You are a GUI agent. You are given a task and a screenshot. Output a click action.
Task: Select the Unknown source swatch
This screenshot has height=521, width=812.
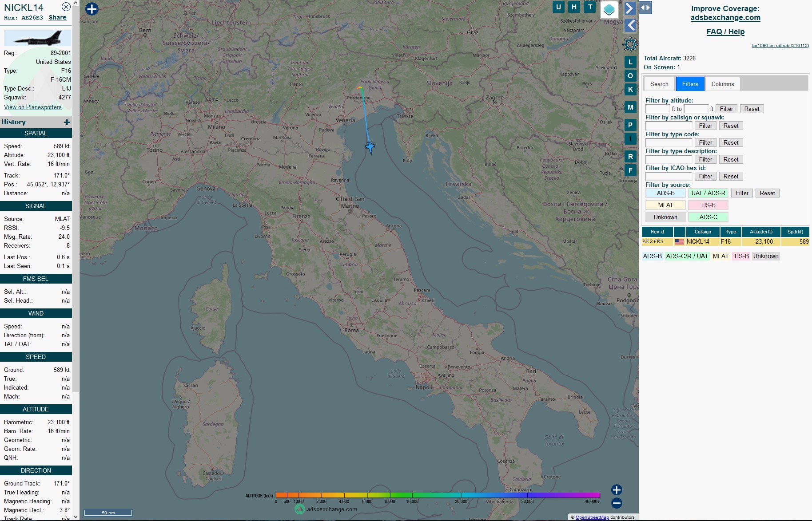coord(665,217)
